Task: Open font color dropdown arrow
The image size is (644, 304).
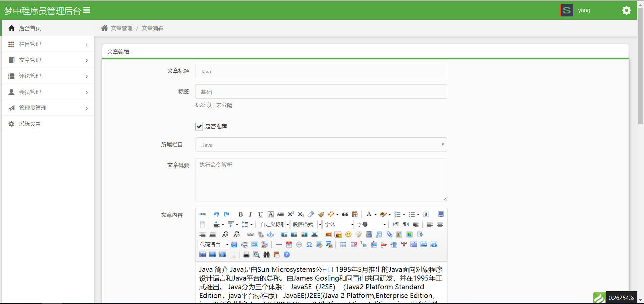Action: (376, 215)
